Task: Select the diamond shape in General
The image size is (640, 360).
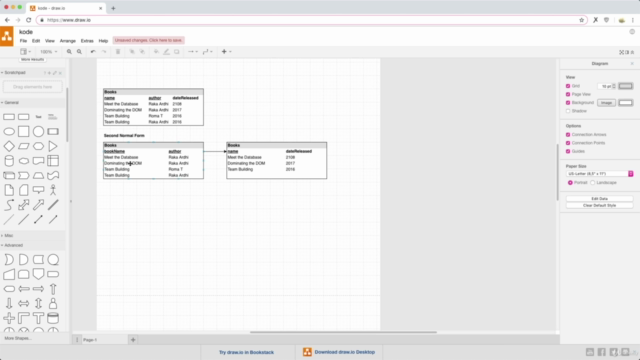Action: tap(9, 146)
